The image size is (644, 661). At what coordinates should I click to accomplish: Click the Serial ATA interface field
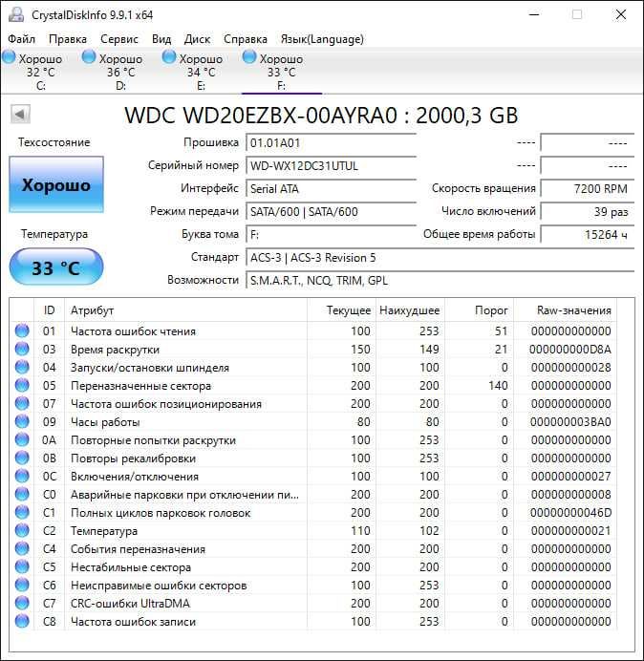tap(331, 188)
